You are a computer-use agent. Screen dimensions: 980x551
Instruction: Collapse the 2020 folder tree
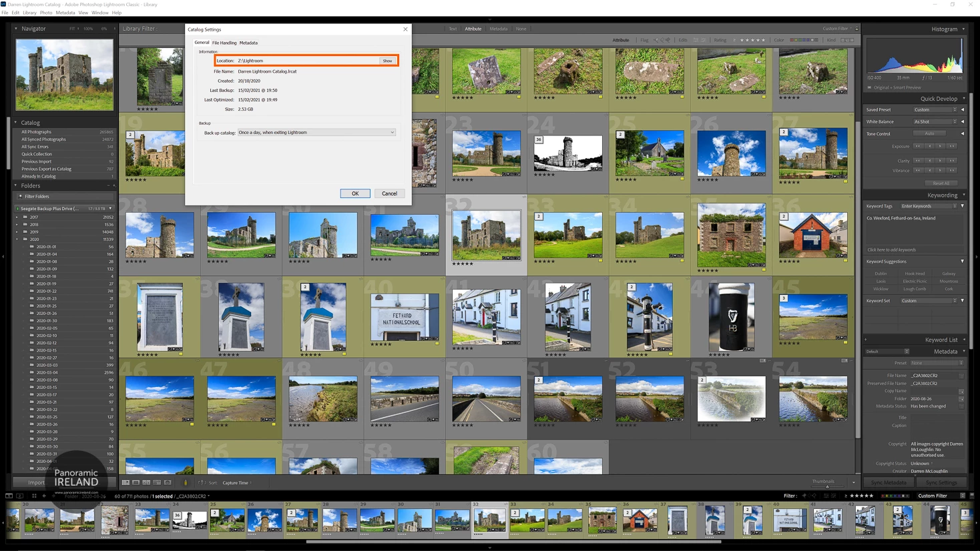click(x=17, y=239)
